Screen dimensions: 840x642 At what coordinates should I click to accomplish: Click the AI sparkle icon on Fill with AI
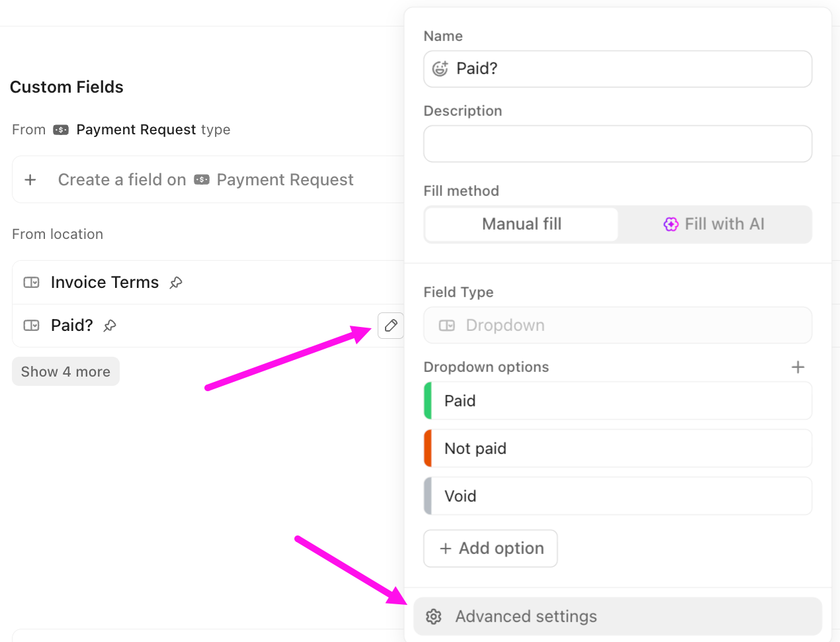(x=671, y=224)
